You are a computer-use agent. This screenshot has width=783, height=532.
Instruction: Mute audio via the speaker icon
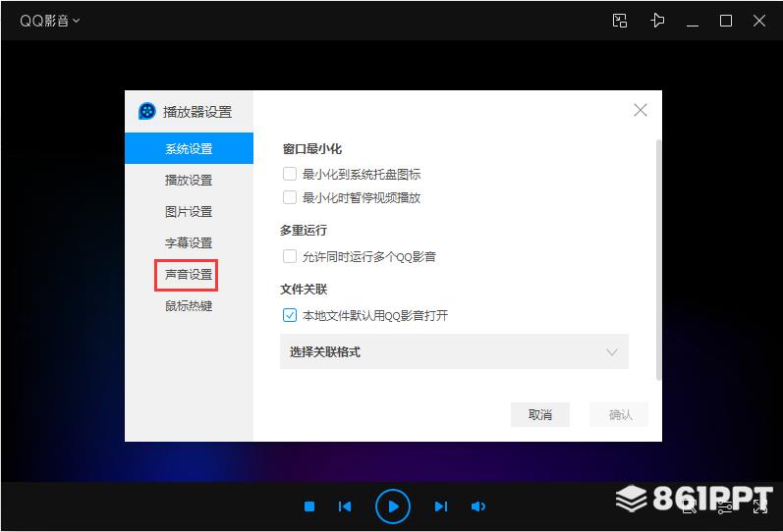coord(477,506)
